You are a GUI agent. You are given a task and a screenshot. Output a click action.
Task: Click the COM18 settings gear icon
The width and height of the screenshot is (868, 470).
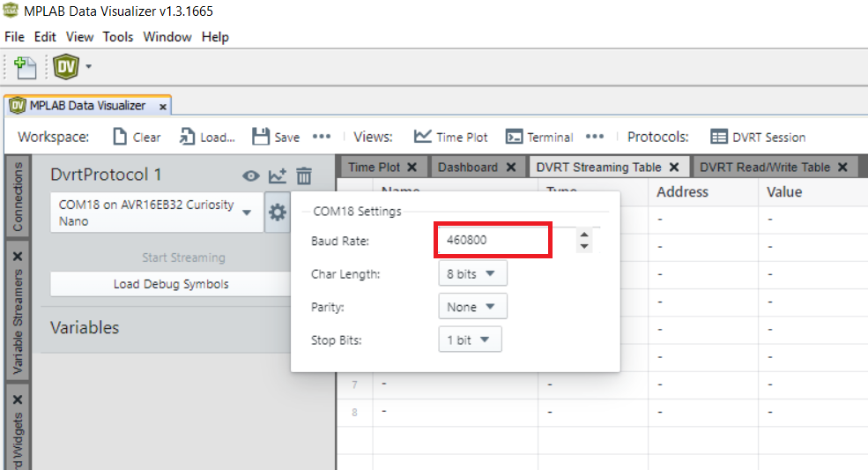coord(278,213)
